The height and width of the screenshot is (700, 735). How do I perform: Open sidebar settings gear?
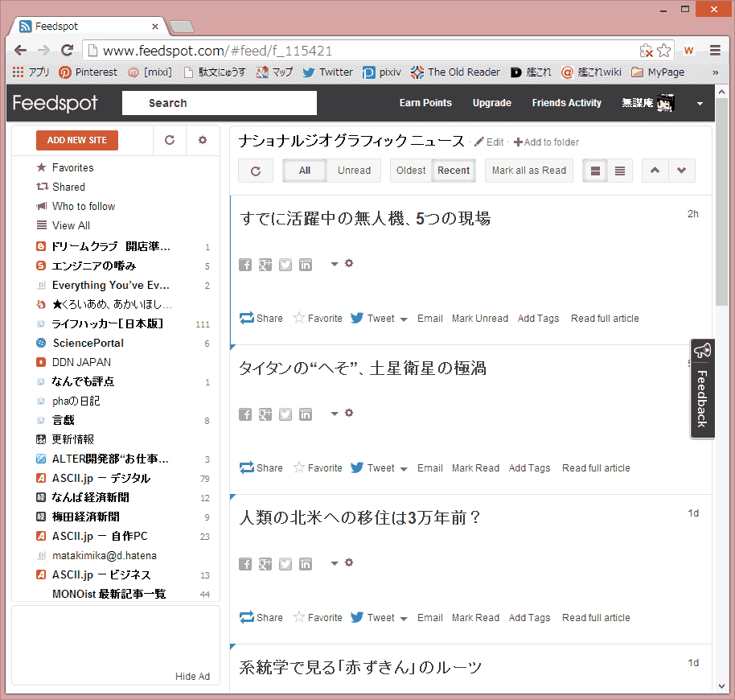tap(203, 140)
